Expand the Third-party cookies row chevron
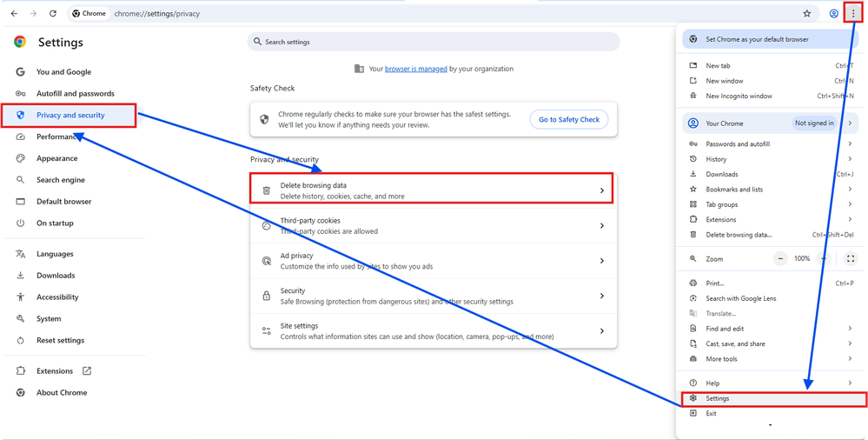Viewport: 868px width, 440px height. click(x=602, y=226)
